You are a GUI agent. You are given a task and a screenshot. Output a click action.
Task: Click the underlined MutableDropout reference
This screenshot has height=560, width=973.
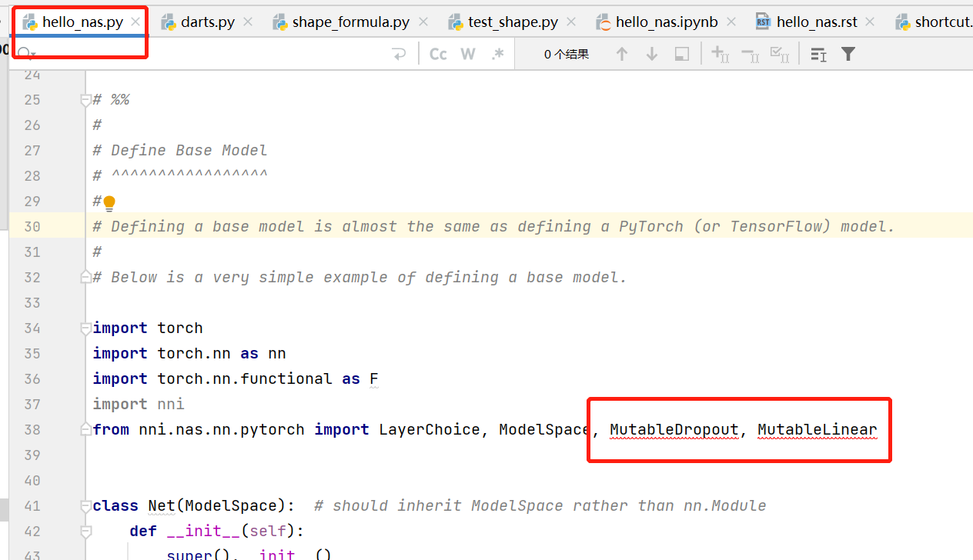point(674,429)
